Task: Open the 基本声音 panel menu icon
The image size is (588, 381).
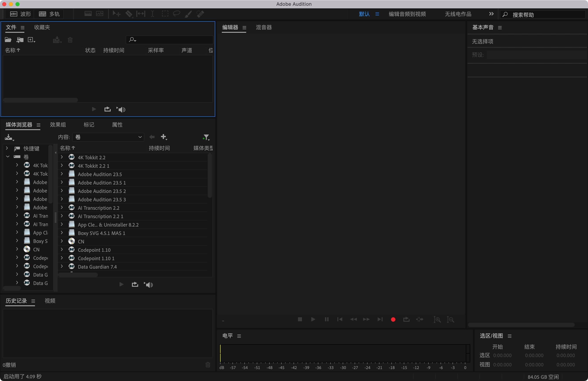Action: click(500, 27)
